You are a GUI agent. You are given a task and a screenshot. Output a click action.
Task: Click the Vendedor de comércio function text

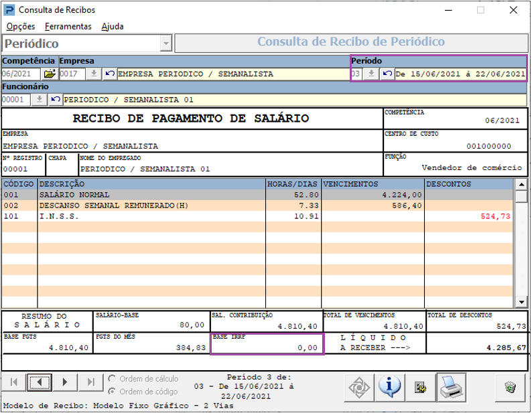coord(472,168)
